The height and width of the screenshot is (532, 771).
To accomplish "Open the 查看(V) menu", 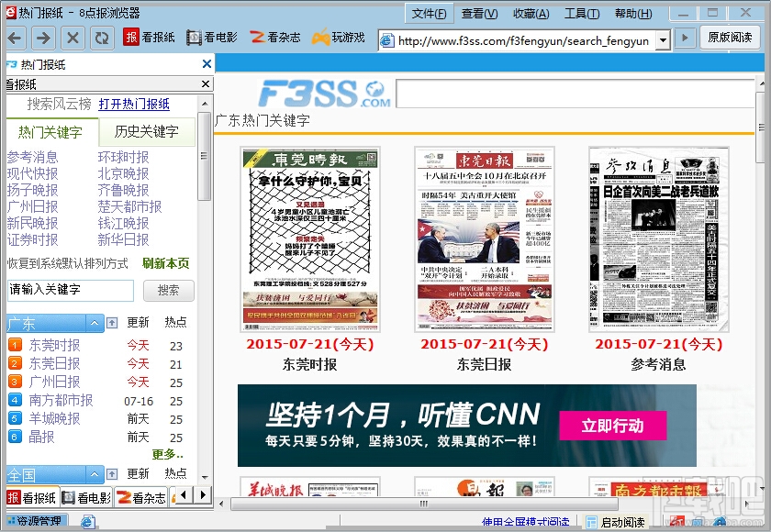I will coord(479,14).
